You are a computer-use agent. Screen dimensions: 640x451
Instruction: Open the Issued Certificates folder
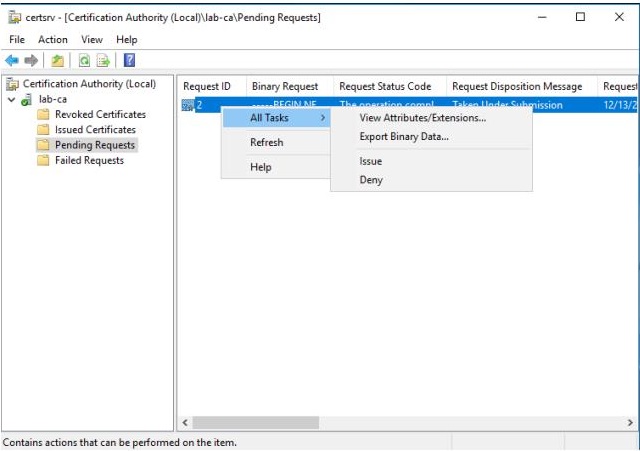point(95,130)
